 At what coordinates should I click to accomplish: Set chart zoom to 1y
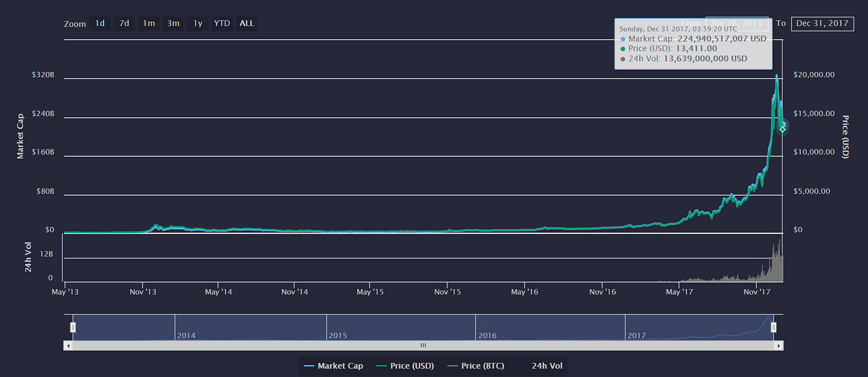click(197, 24)
